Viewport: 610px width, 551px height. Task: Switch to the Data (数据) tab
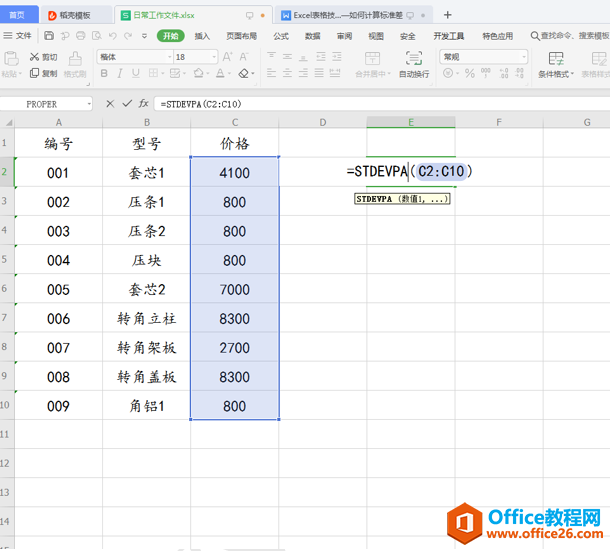(x=312, y=36)
